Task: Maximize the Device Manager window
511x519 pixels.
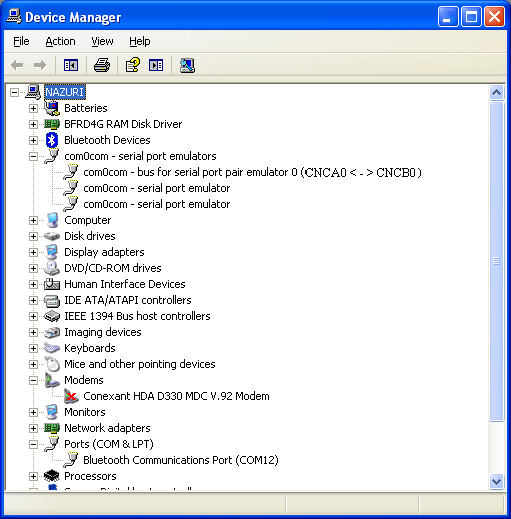Action: tap(471, 16)
